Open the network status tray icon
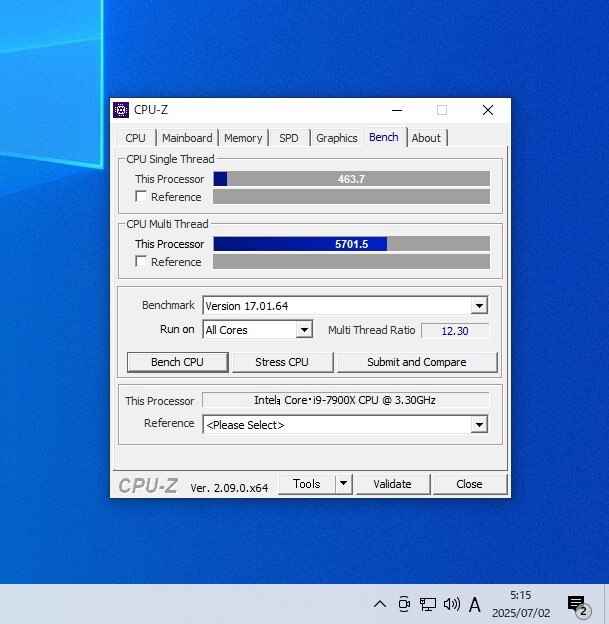609x624 pixels. [x=428, y=604]
